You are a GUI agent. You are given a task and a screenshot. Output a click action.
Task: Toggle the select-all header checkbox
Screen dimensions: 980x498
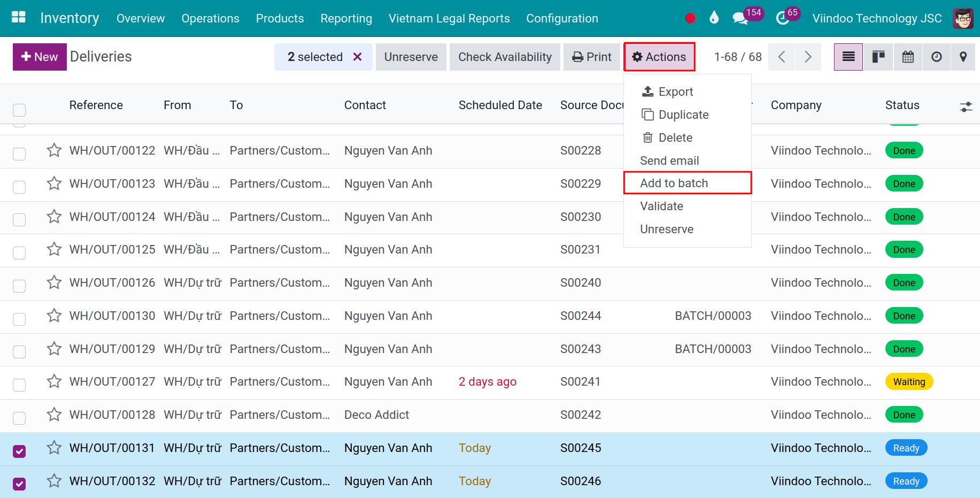click(19, 110)
